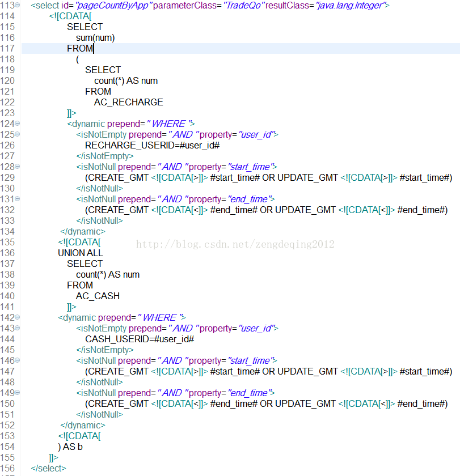Click start_time property value on line 128
The width and height of the screenshot is (460, 476).
(x=250, y=167)
